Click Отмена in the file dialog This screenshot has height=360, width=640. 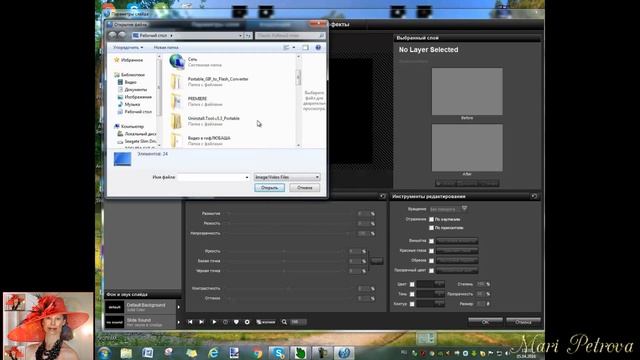point(304,188)
